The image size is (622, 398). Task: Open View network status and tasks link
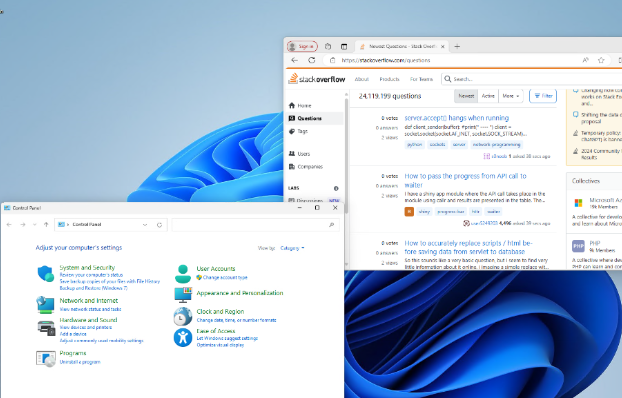coord(90,309)
